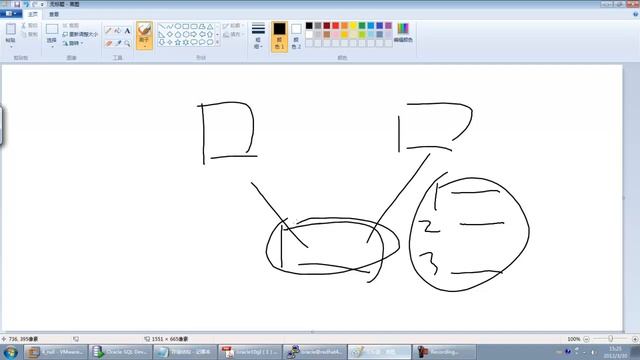Click the Cut scissors button

[30, 26]
